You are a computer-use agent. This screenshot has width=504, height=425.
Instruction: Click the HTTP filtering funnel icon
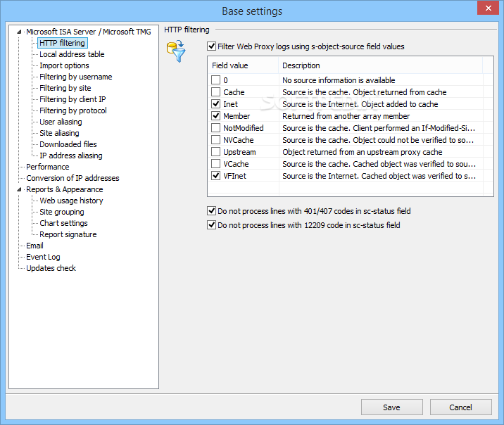coord(176,51)
